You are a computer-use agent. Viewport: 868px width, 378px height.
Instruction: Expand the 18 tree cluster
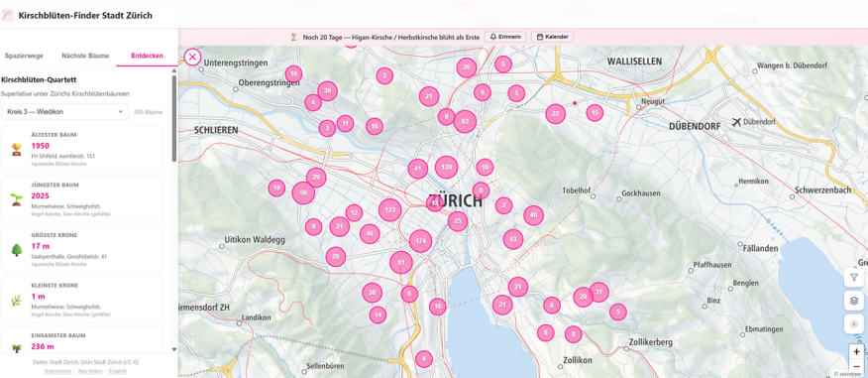point(276,189)
